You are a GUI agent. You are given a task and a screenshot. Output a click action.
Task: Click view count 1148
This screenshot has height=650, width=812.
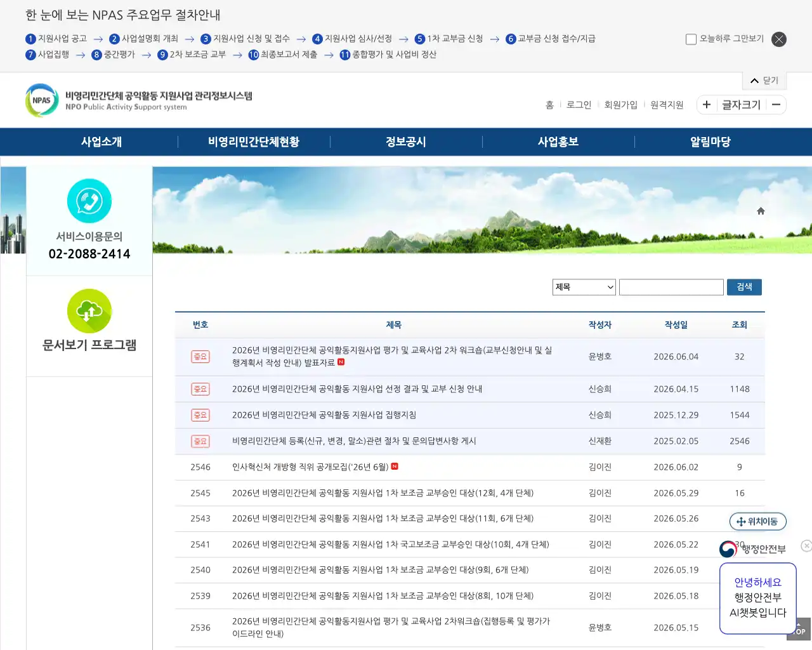pyautogui.click(x=740, y=389)
